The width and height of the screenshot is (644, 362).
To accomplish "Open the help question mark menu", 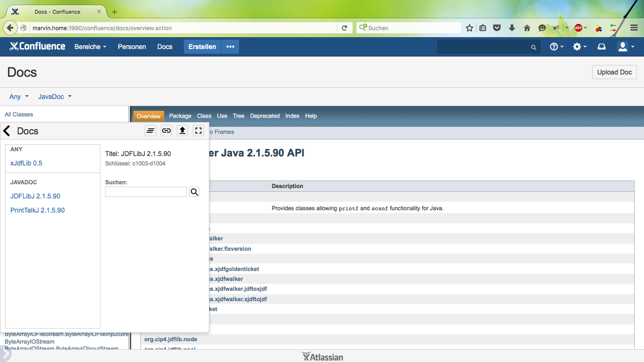I will (x=557, y=47).
